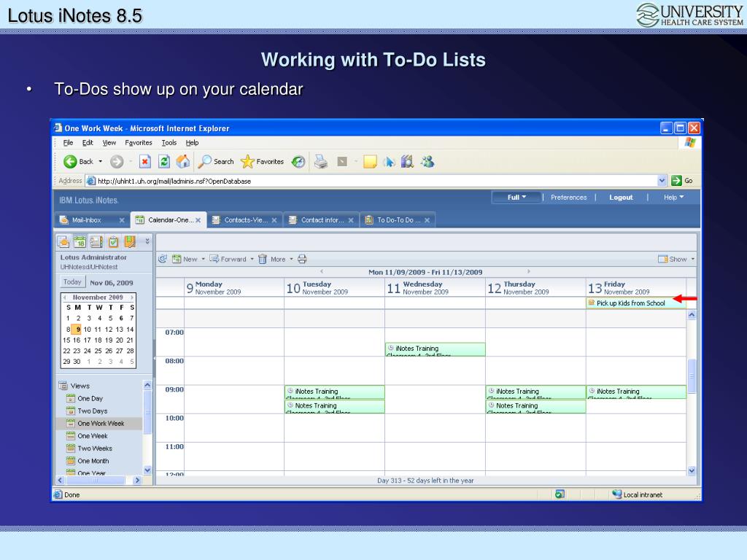Image resolution: width=747 pixels, height=560 pixels.
Task: Open the address bar dropdown arrow
Action: tap(662, 181)
